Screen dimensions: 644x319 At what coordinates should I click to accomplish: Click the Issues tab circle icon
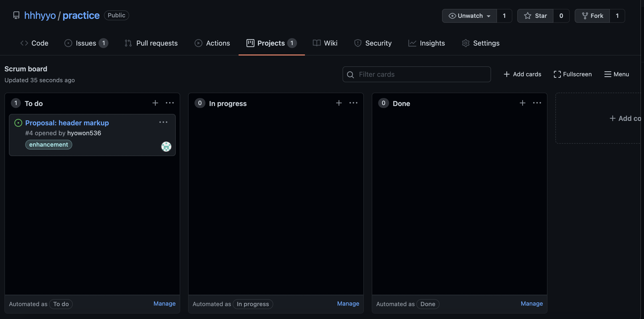(68, 43)
